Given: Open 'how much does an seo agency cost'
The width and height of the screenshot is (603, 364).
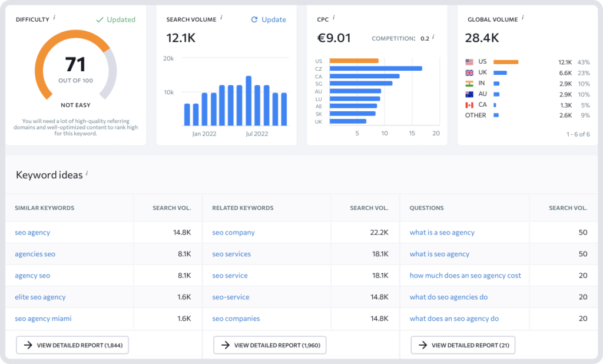Looking at the screenshot, I should (x=465, y=275).
